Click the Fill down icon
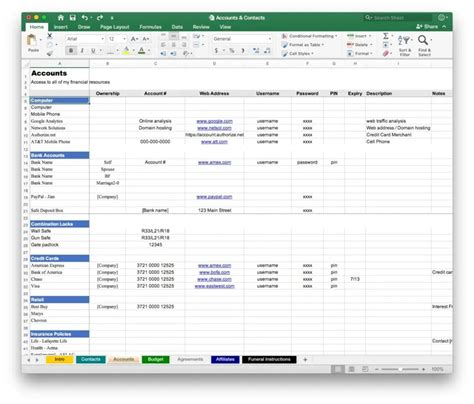The height and width of the screenshot is (404, 474). [x=386, y=45]
